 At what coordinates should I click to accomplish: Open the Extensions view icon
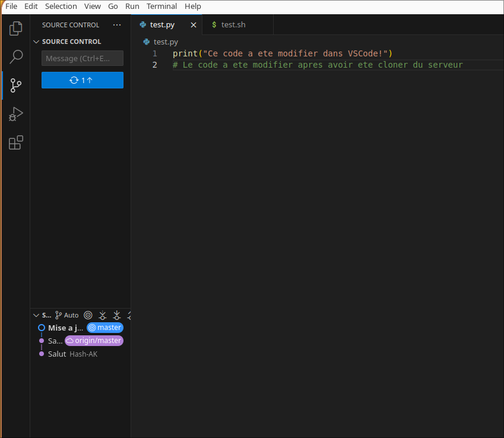16,143
